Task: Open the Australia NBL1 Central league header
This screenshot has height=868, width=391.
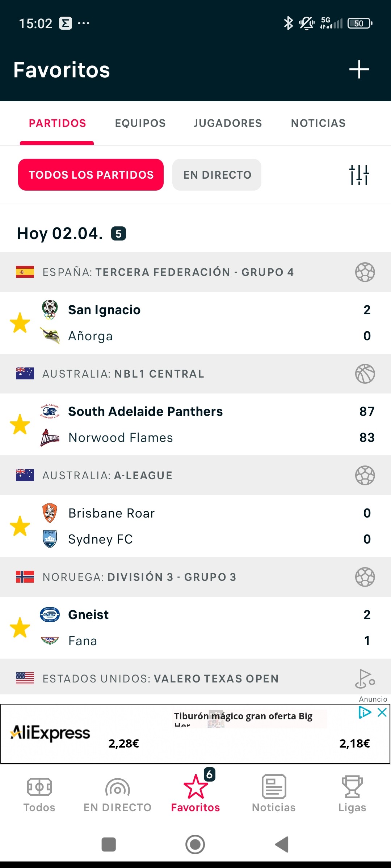Action: click(195, 374)
